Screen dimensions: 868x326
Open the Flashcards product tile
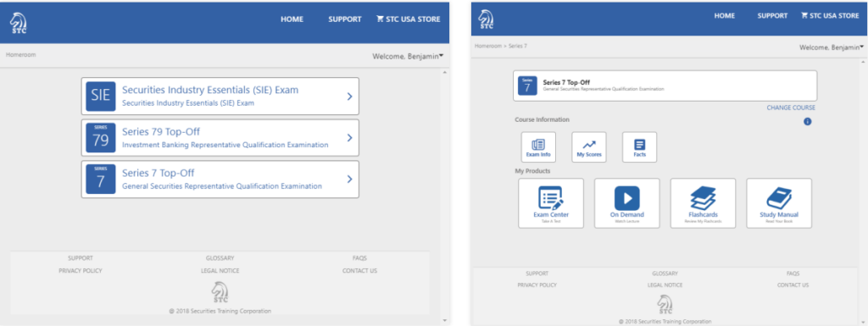[703, 202]
